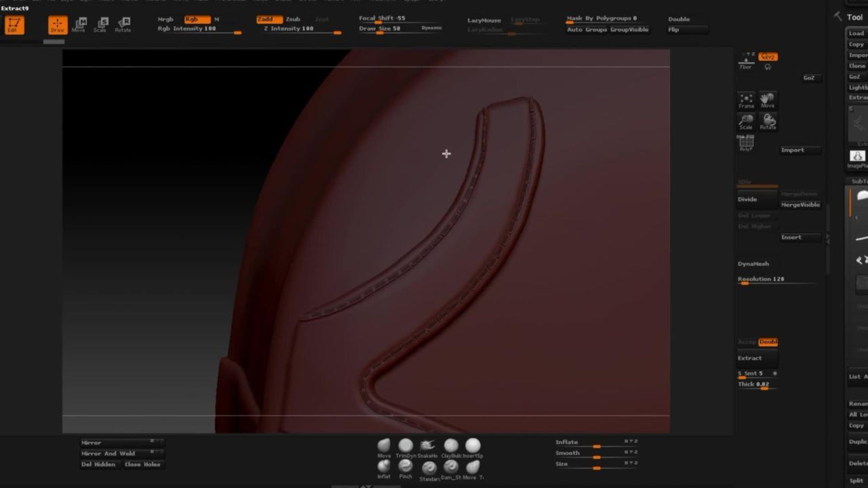Pick the ClayBuildup brush

pyautogui.click(x=451, y=446)
